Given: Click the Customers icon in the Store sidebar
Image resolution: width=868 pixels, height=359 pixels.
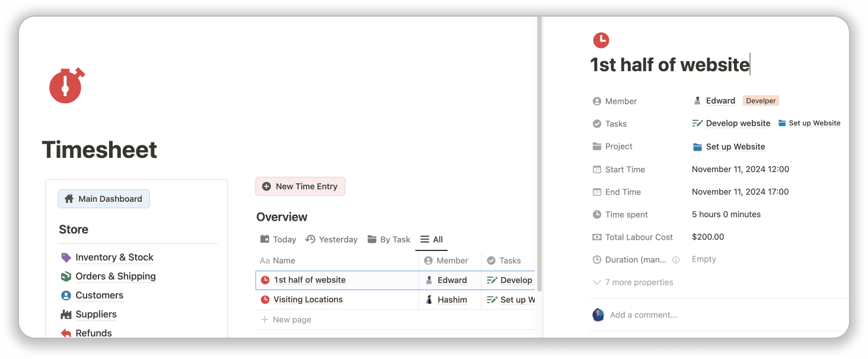Looking at the screenshot, I should pos(65,295).
